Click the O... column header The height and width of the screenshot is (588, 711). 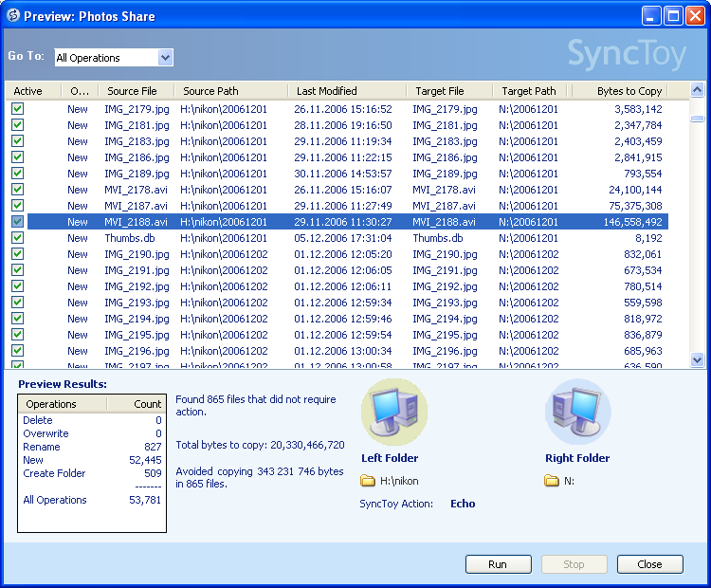[x=80, y=91]
